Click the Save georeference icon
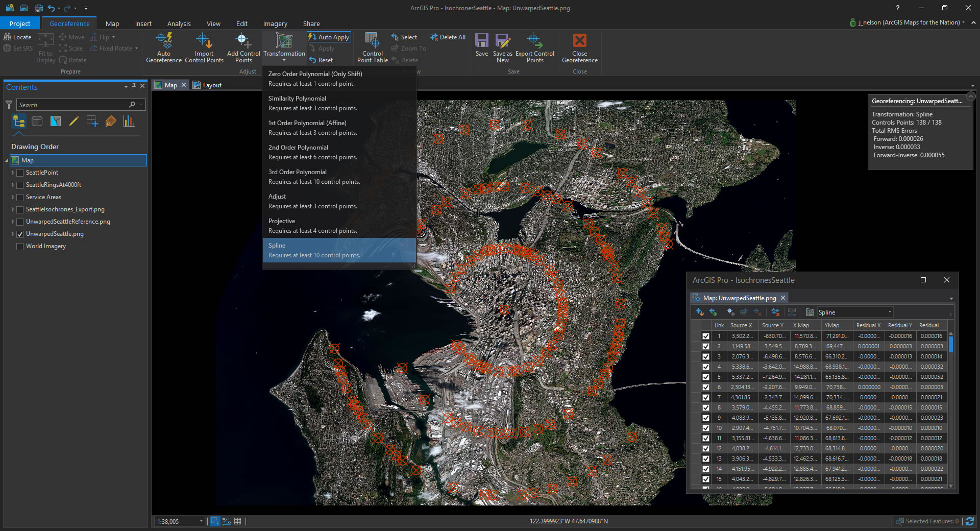The image size is (980, 531). [481, 41]
